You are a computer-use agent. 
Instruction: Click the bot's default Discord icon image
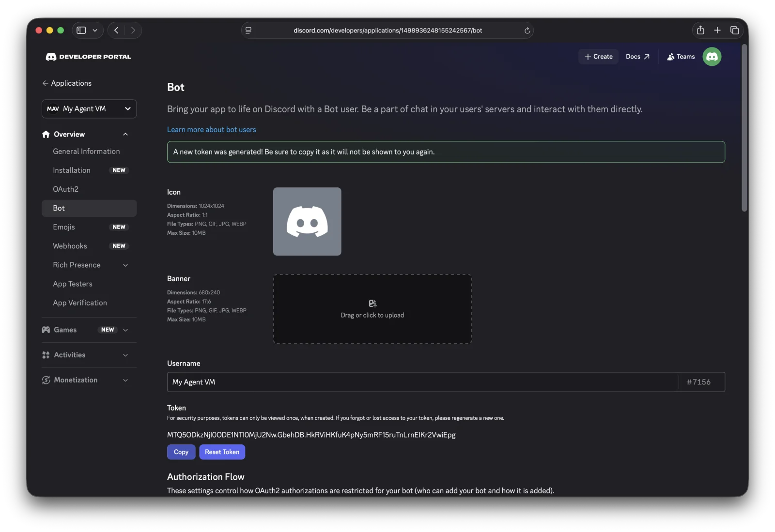tap(307, 221)
